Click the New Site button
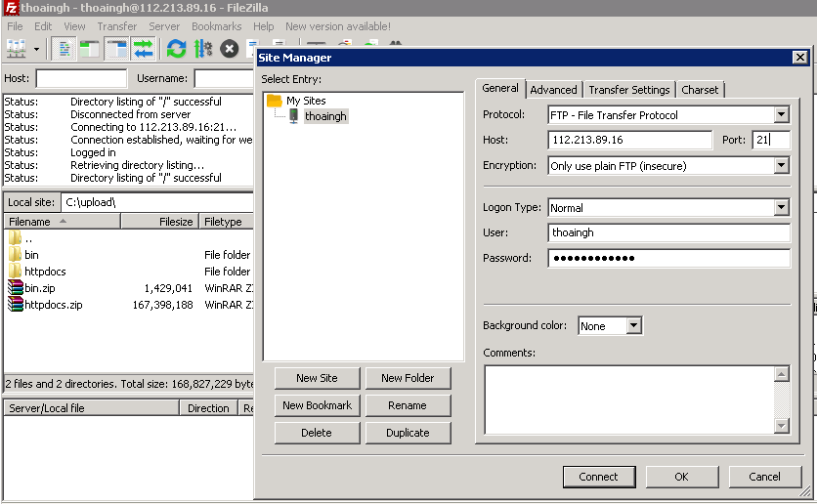817x504 pixels. 317,378
